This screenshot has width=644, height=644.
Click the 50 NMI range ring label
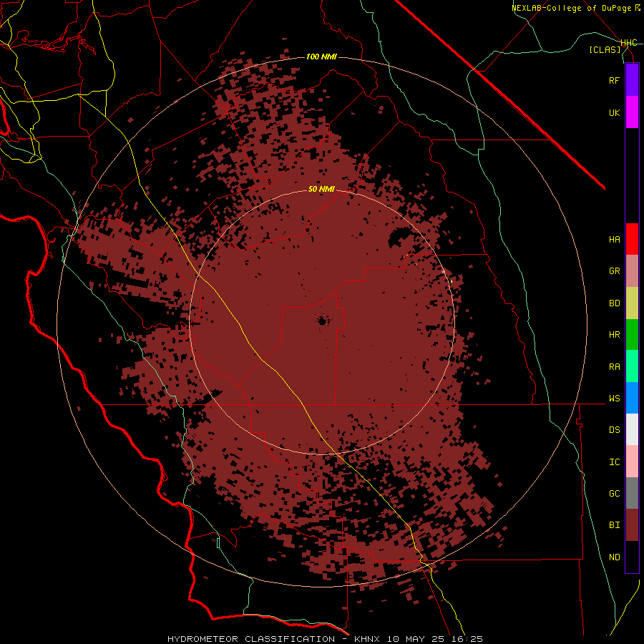click(321, 189)
